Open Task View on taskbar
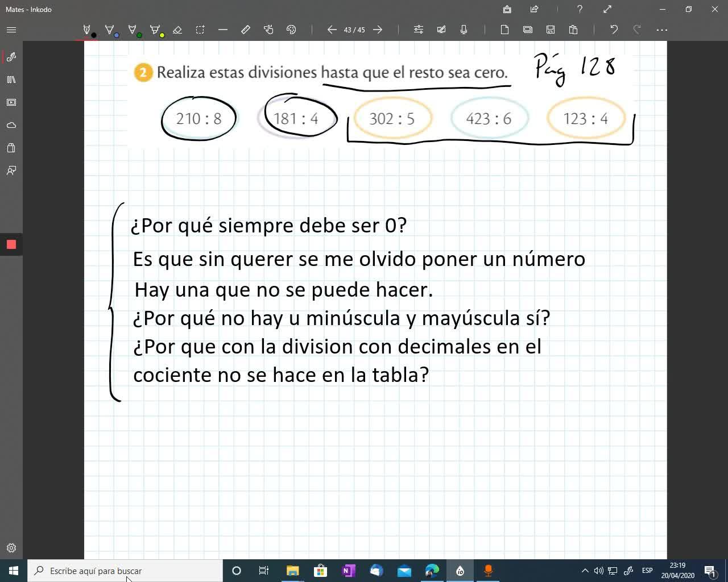 [x=264, y=571]
